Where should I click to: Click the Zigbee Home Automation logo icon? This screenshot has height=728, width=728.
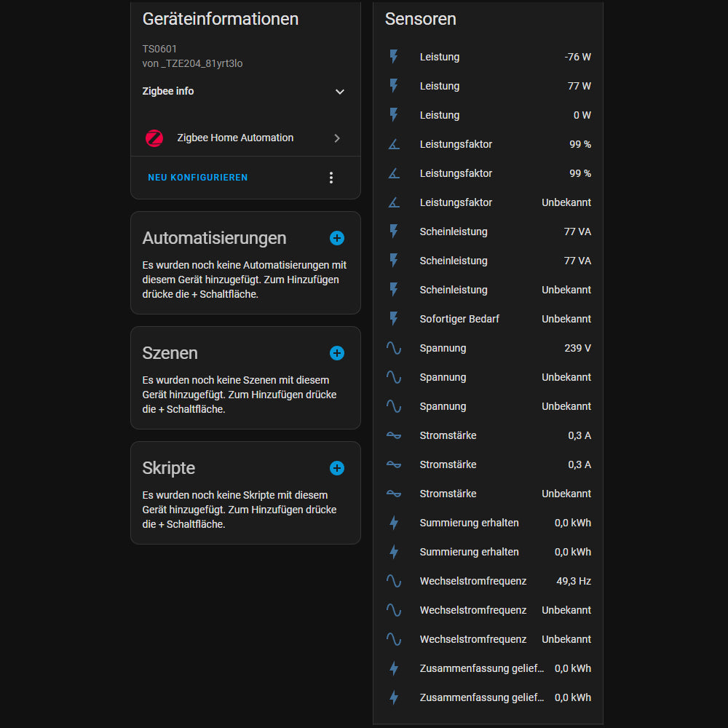(x=154, y=138)
